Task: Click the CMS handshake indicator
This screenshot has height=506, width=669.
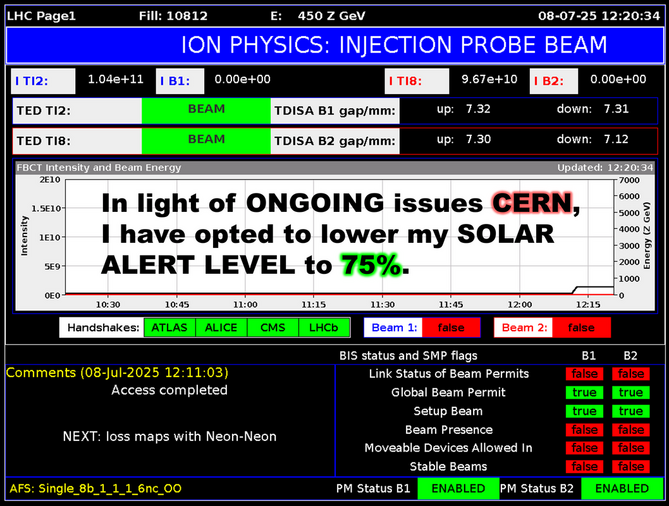Action: [x=273, y=328]
